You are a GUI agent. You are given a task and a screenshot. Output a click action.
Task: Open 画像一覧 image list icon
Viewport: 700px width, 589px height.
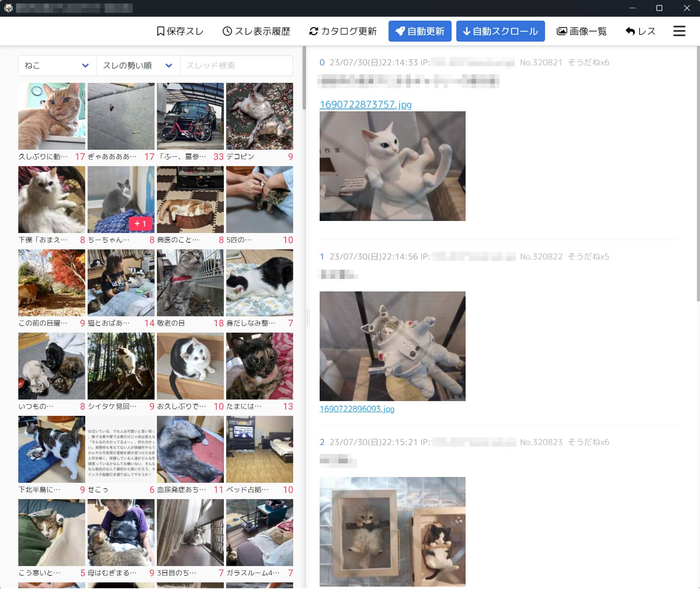coord(561,31)
